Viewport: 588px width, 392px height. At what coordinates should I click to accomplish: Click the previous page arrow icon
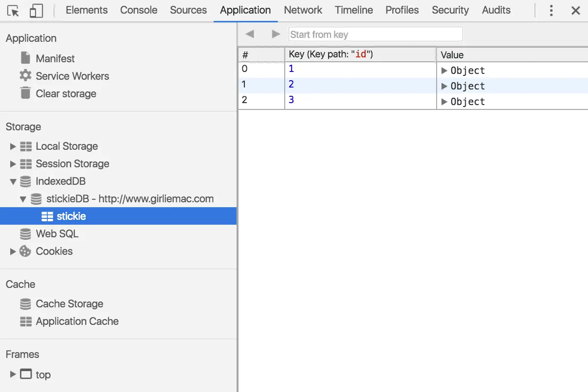tap(250, 34)
